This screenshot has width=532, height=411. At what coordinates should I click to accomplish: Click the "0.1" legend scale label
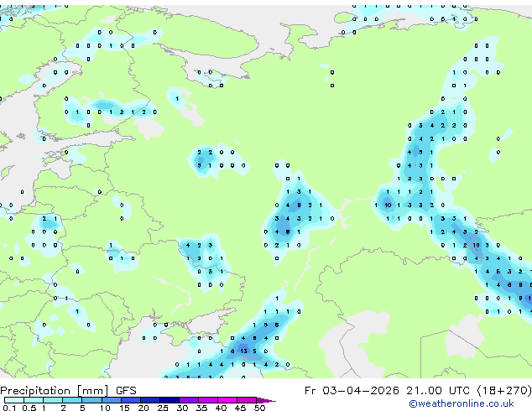pyautogui.click(x=9, y=408)
